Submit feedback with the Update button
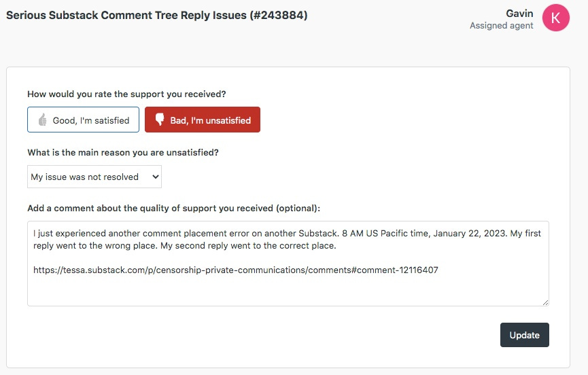588x375 pixels. pos(525,335)
